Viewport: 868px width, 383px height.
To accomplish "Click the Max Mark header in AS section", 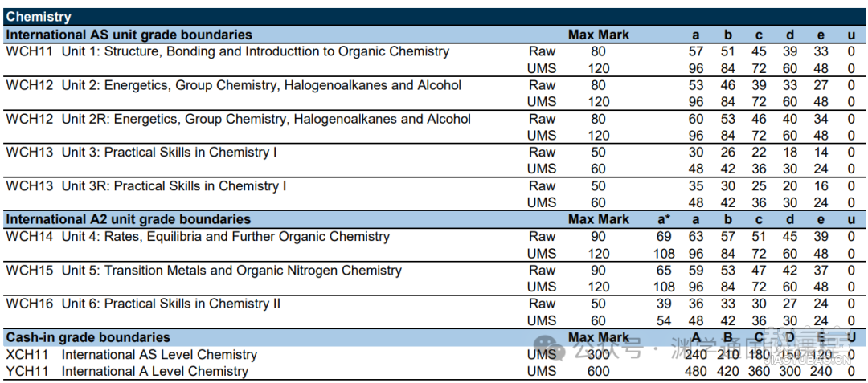I will pos(599,35).
